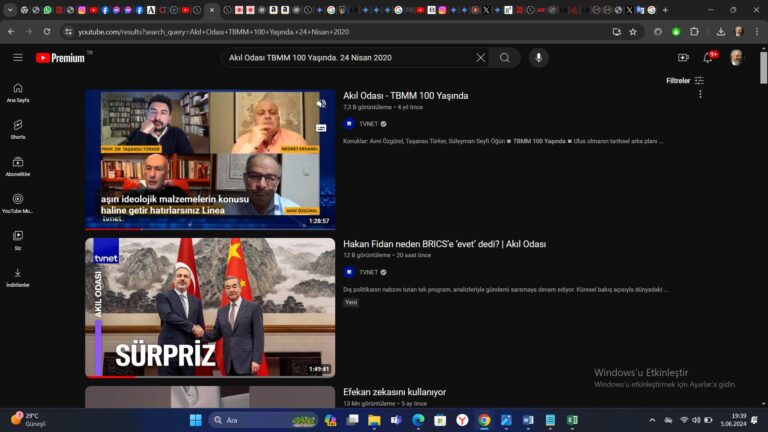Open Excel from the taskbar

tap(572, 420)
